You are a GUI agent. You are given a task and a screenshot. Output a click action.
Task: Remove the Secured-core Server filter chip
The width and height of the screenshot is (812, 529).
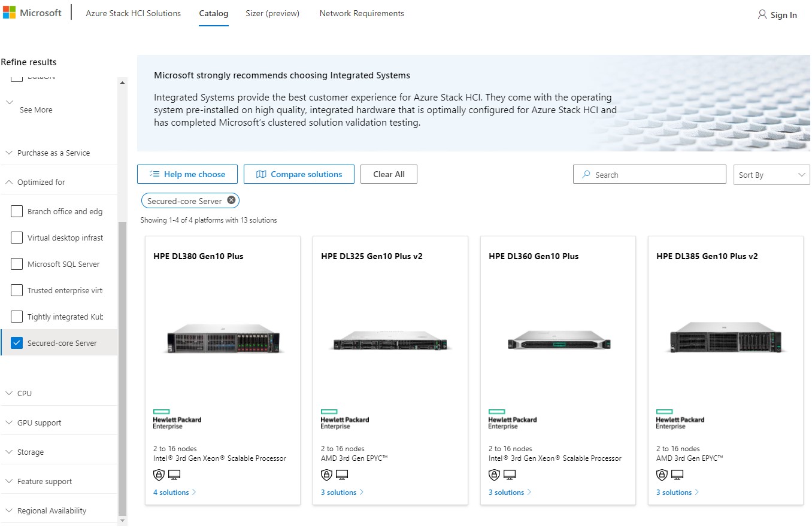pos(232,200)
